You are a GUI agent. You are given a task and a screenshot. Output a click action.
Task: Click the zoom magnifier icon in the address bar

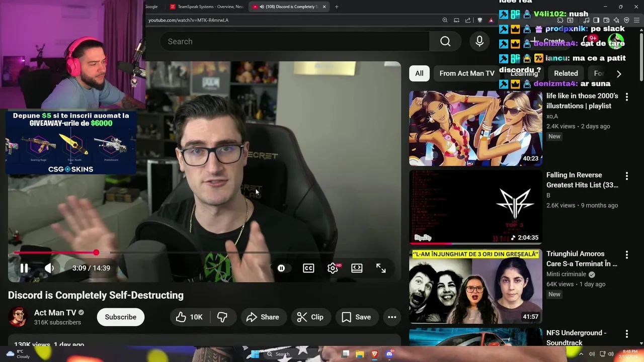445,20
